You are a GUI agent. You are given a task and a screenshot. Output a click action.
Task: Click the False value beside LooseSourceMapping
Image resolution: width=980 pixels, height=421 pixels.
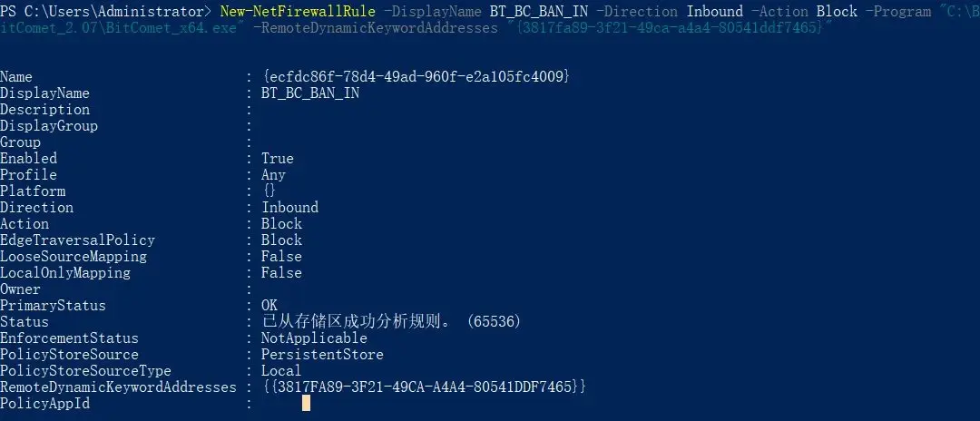tap(281, 257)
